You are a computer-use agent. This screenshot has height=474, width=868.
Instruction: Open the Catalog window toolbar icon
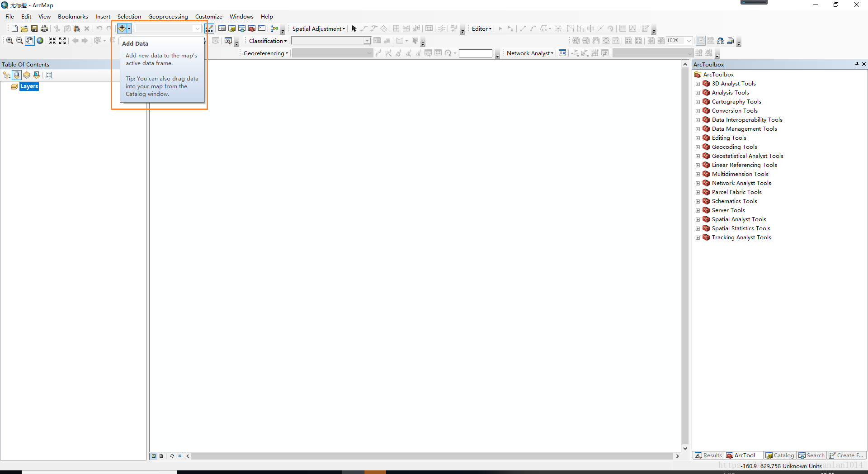coord(232,28)
